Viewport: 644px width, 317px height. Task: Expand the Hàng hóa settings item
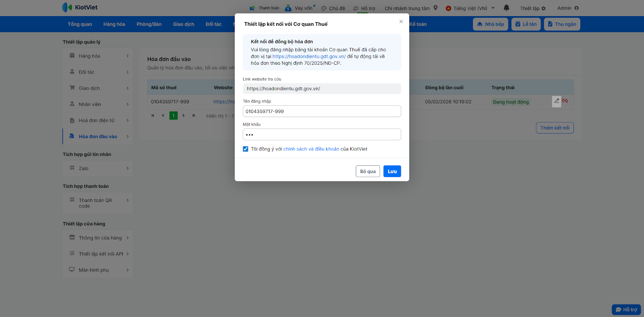pyautogui.click(x=98, y=56)
